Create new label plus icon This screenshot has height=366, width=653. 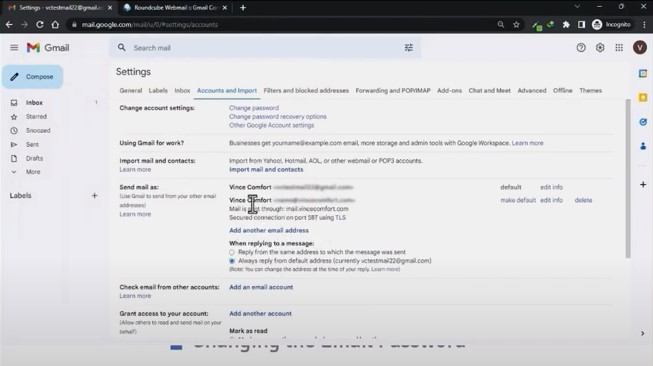pyautogui.click(x=95, y=195)
